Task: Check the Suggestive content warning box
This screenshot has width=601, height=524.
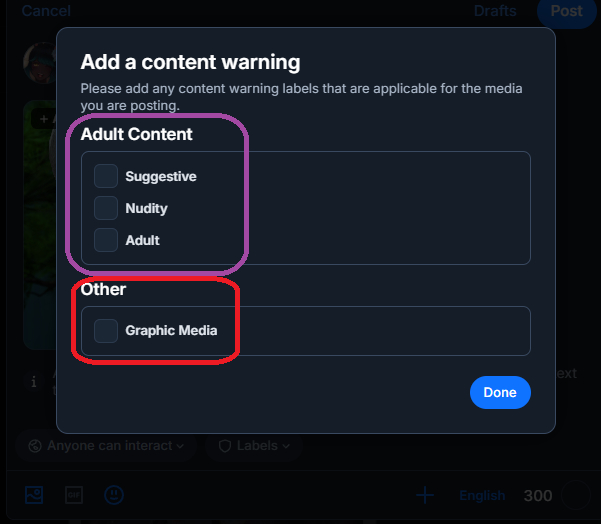Action: 106,176
